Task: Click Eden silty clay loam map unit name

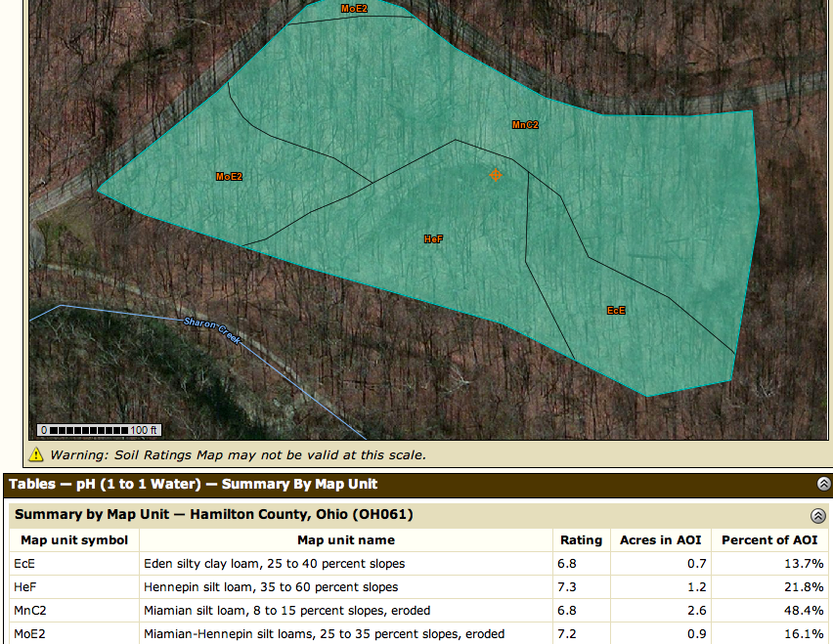Action: click(274, 564)
